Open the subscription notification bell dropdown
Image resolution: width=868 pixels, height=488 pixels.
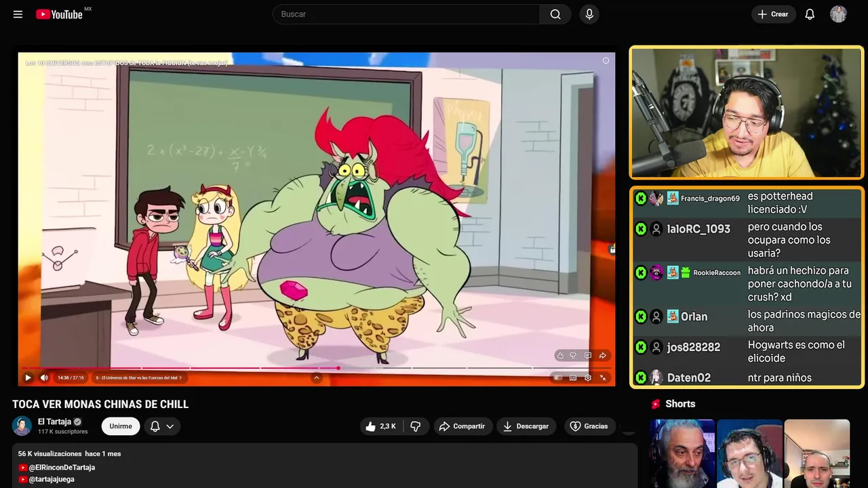point(162,426)
